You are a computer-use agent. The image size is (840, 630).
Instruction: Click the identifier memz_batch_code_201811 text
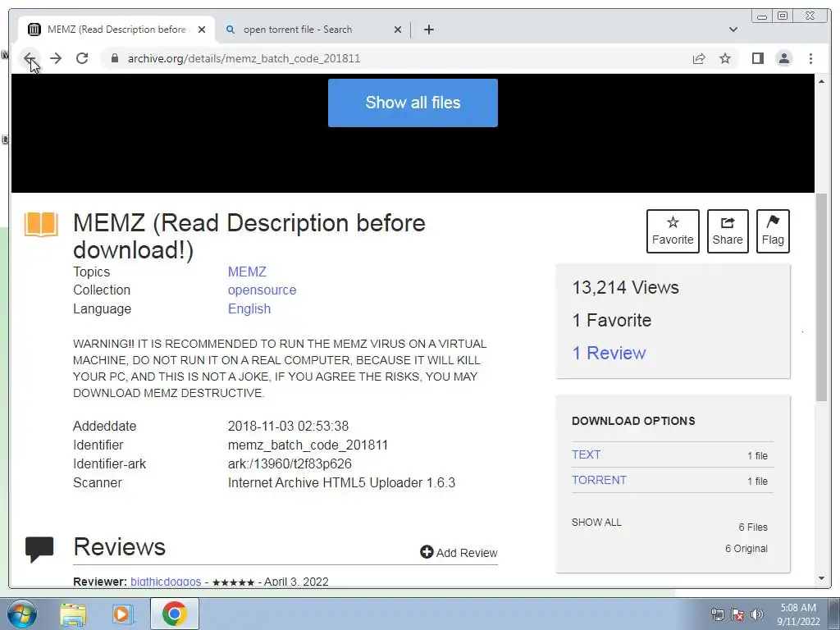click(308, 445)
